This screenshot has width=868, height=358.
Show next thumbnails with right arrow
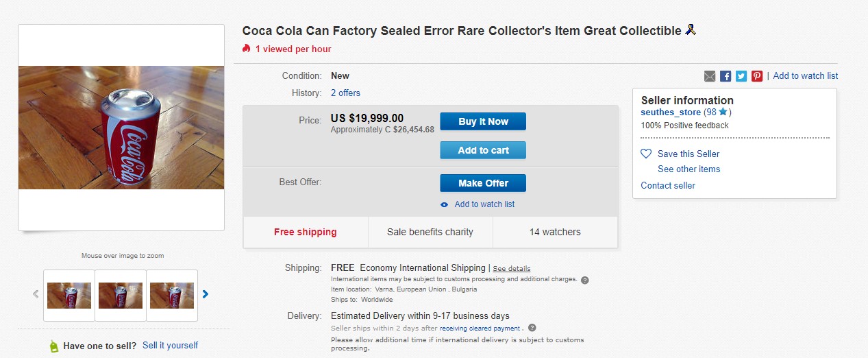coord(206,294)
